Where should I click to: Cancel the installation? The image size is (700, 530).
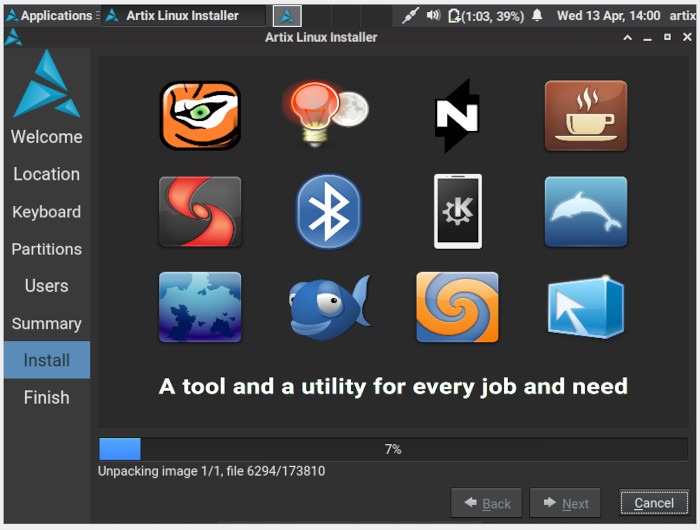tap(654, 503)
